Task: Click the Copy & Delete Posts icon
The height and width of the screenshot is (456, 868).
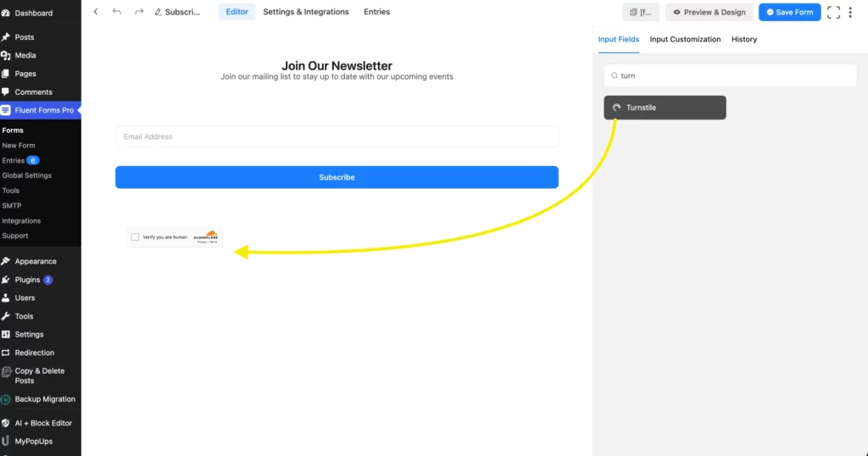Action: pyautogui.click(x=6, y=372)
